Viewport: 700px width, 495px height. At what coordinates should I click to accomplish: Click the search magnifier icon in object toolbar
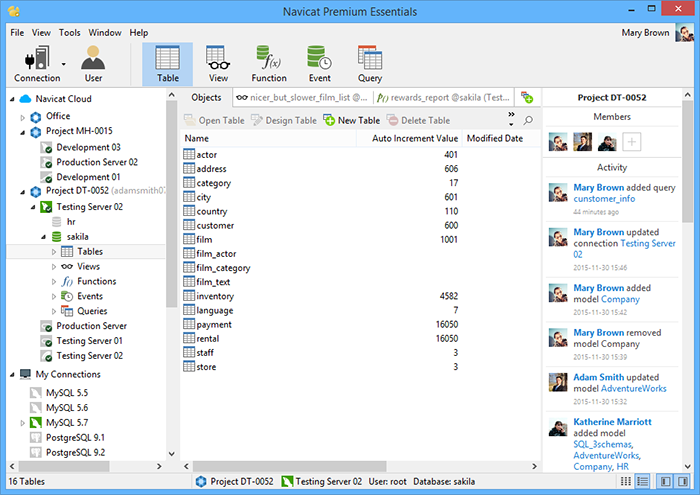click(528, 120)
